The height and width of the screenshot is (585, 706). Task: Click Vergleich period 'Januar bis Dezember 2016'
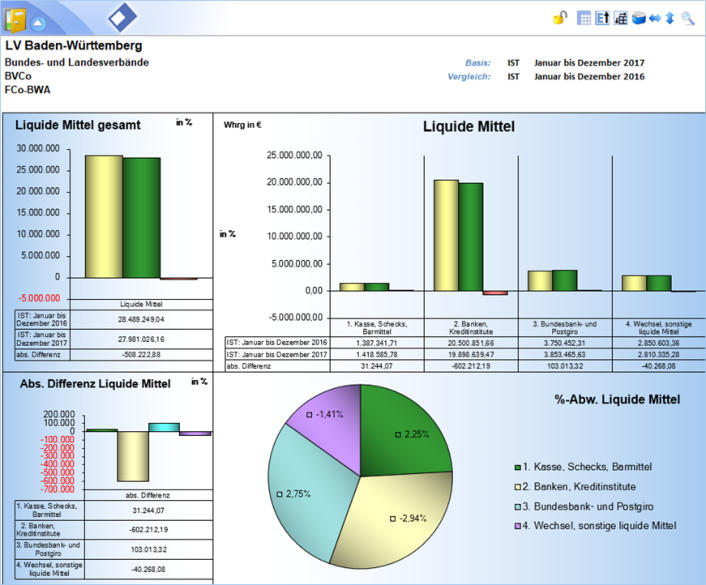point(589,76)
